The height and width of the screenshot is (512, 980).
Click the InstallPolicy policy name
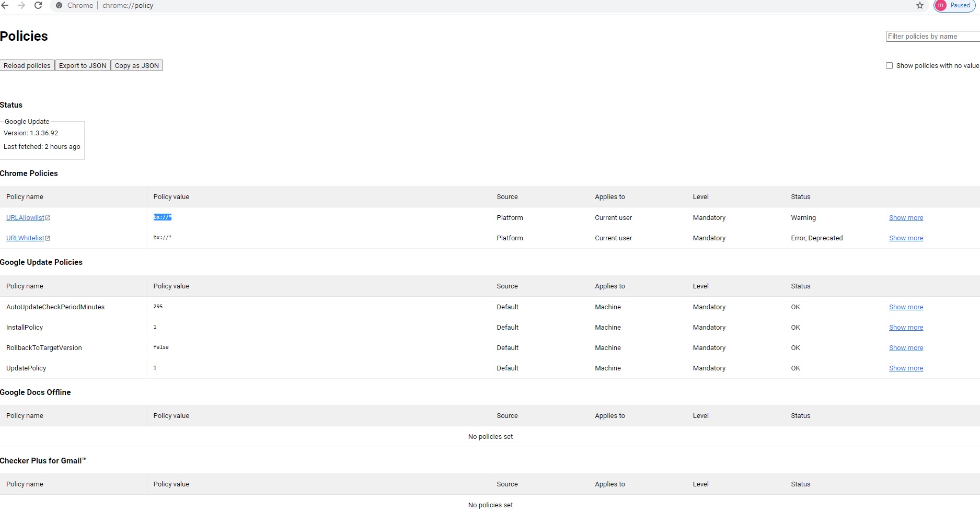click(x=25, y=327)
